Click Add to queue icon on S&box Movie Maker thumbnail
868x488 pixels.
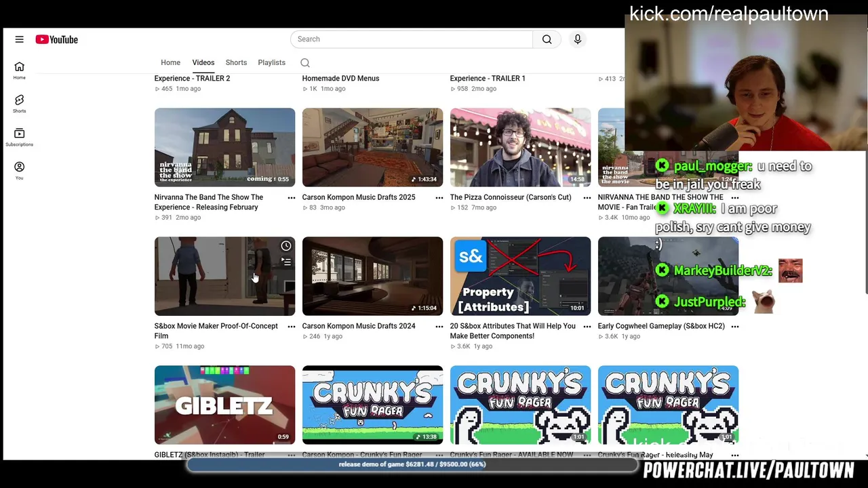tap(286, 262)
